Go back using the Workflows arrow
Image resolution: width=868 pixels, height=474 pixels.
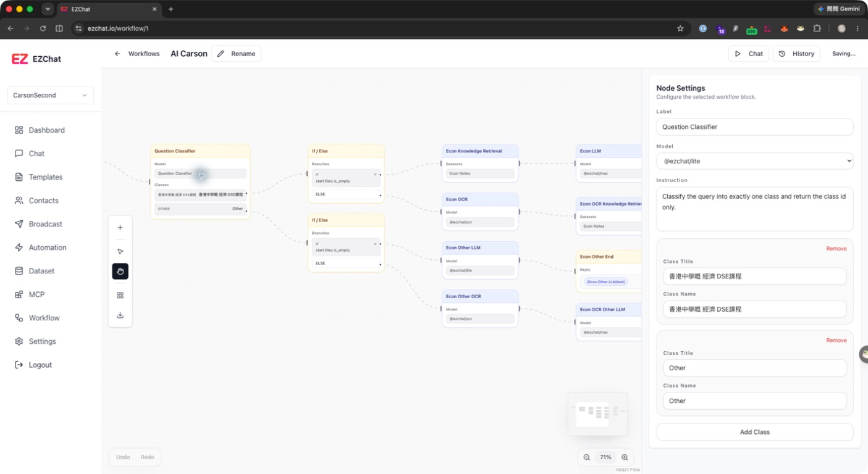[117, 54]
